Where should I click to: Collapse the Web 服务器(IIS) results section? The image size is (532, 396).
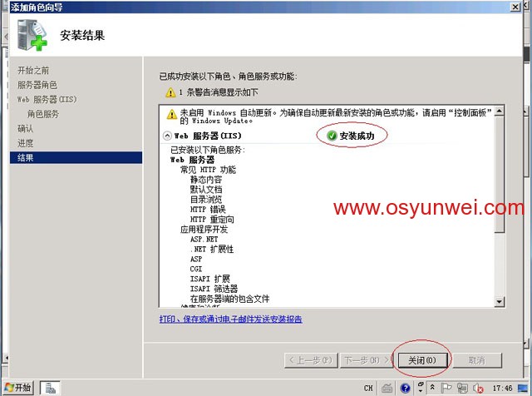(x=167, y=136)
